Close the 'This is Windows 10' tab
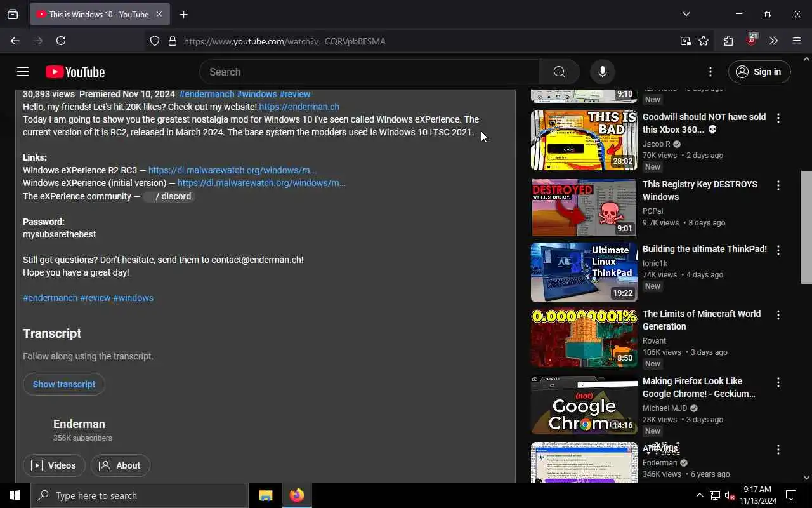 [x=159, y=14]
